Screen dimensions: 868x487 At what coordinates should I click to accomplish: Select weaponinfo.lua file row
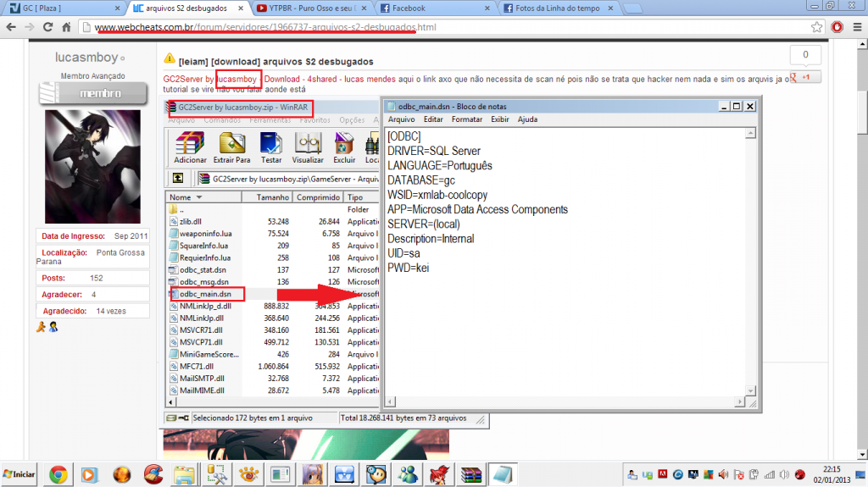coord(272,234)
